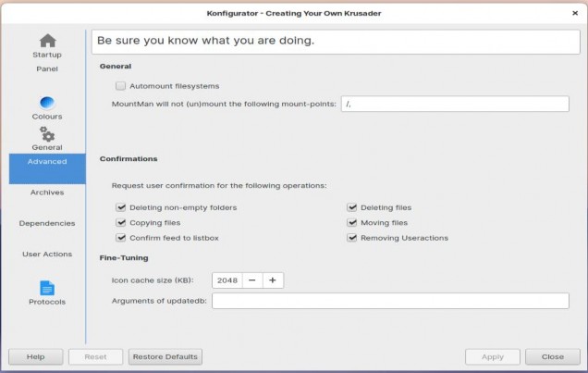Uncheck the Deleting files confirmation
The height and width of the screenshot is (373, 588).
(351, 207)
